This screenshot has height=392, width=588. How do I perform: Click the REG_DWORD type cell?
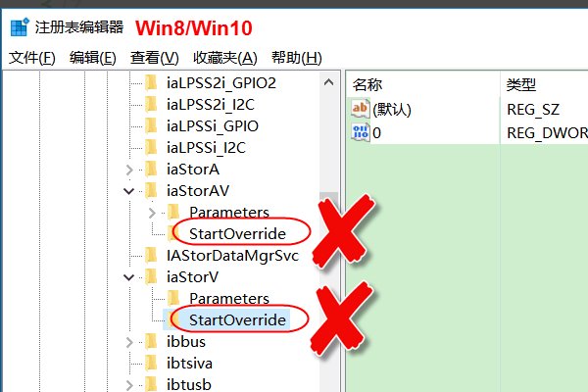[x=547, y=133]
